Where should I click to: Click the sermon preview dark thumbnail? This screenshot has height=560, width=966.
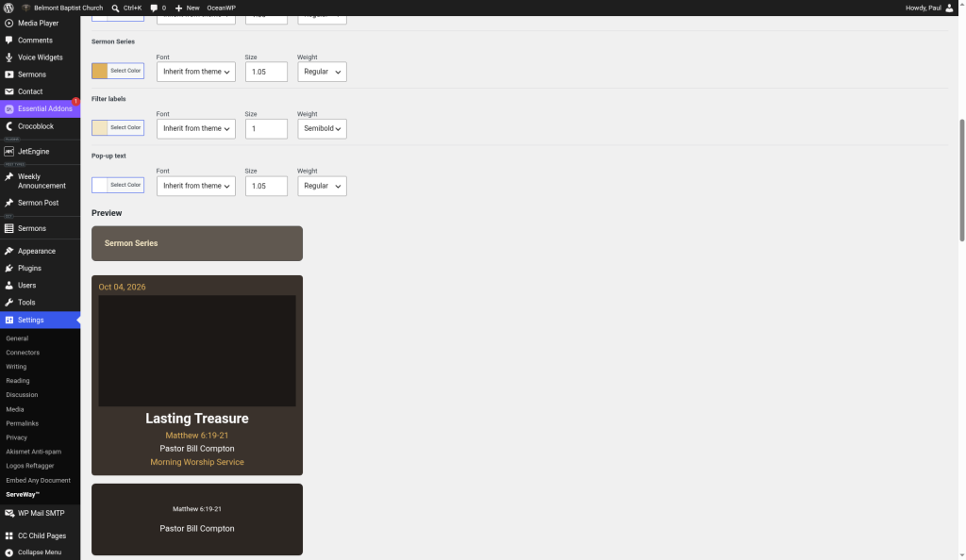197,351
